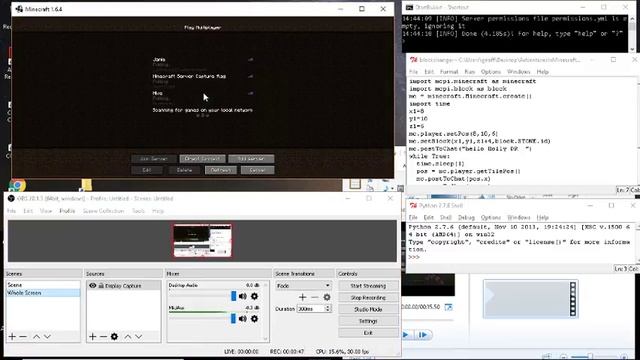640x360 pixels.
Task: Click the Minecraft icon in title bar
Action: click(x=19, y=9)
